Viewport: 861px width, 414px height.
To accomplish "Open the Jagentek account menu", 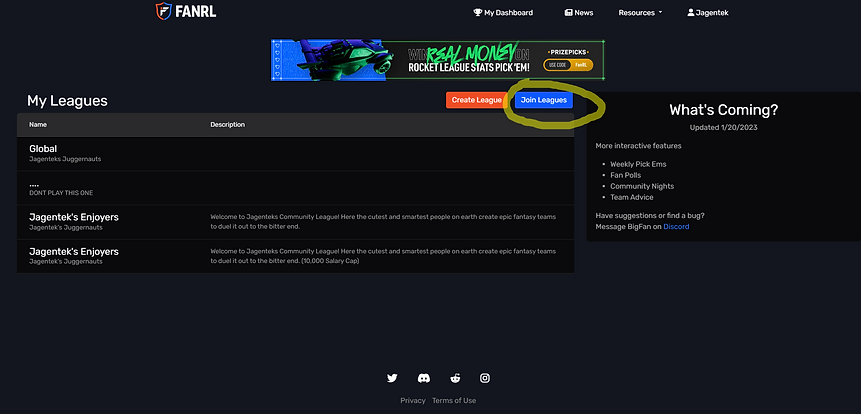I will 708,13.
